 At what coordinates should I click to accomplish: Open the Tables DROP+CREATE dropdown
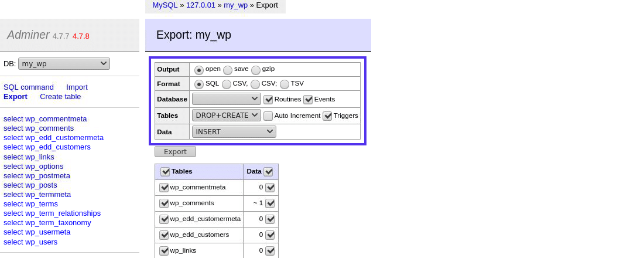226,116
